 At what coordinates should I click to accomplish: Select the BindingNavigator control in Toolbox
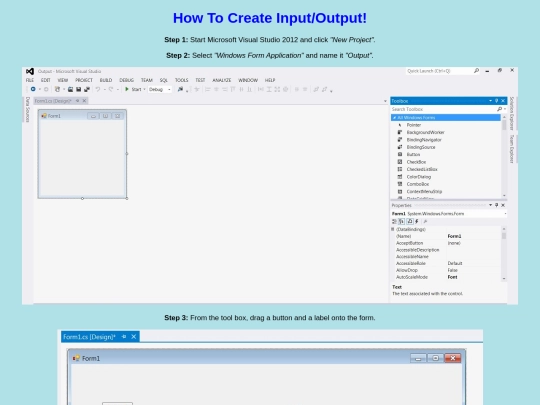tap(446, 140)
